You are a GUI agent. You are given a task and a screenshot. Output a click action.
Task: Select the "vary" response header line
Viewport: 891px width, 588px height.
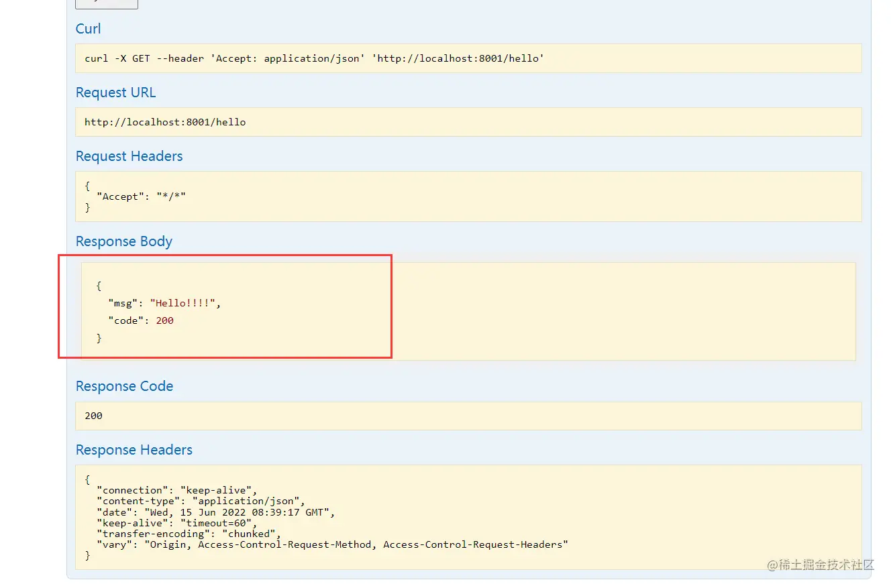[x=332, y=544]
